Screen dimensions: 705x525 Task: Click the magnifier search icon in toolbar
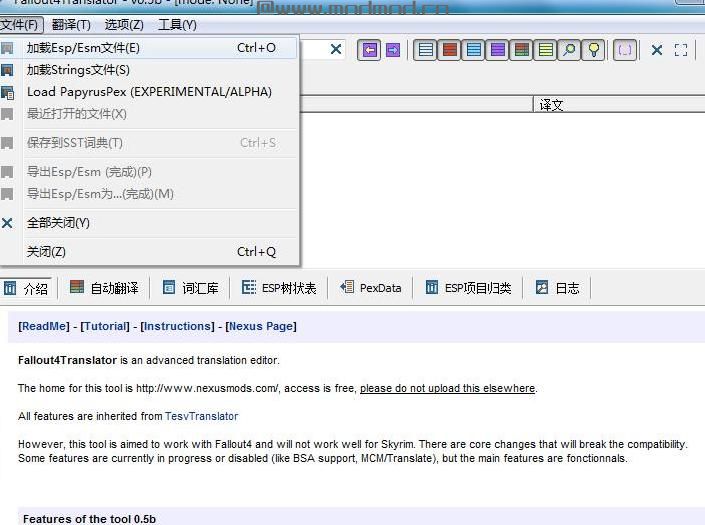pos(570,50)
